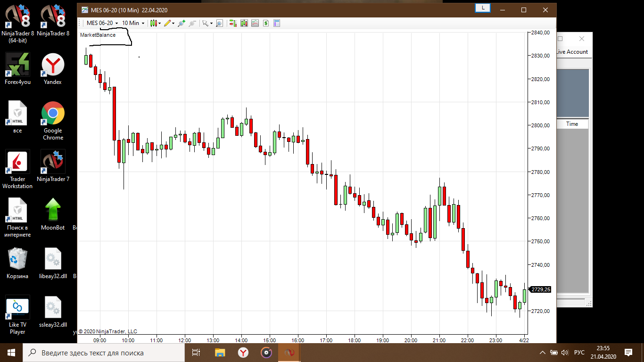
Task: Click the Zoom In magnifier icon
Action: (x=181, y=23)
